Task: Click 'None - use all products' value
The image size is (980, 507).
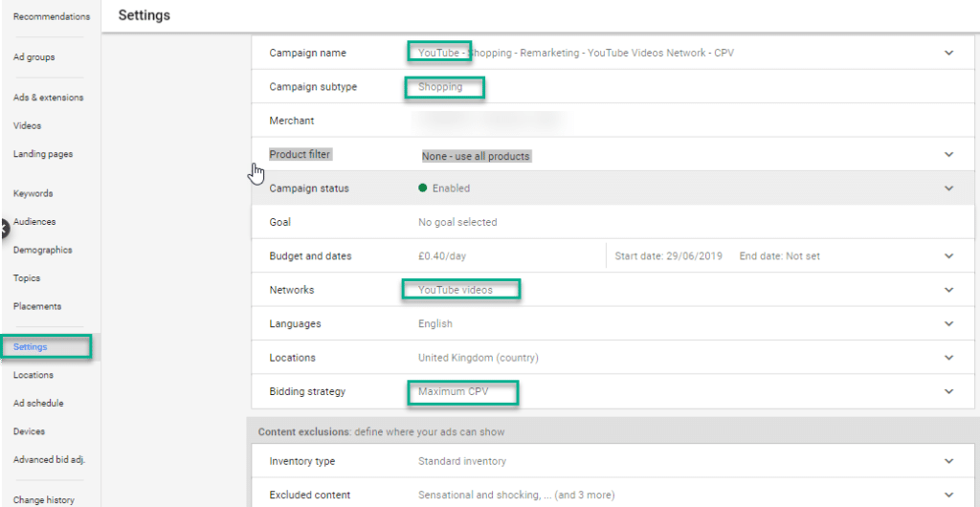Action: point(476,156)
